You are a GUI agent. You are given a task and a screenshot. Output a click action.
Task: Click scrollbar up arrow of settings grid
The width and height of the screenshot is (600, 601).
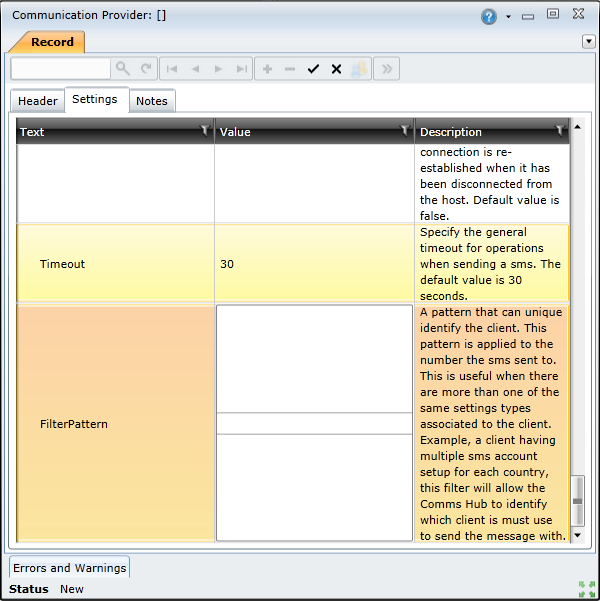click(577, 127)
